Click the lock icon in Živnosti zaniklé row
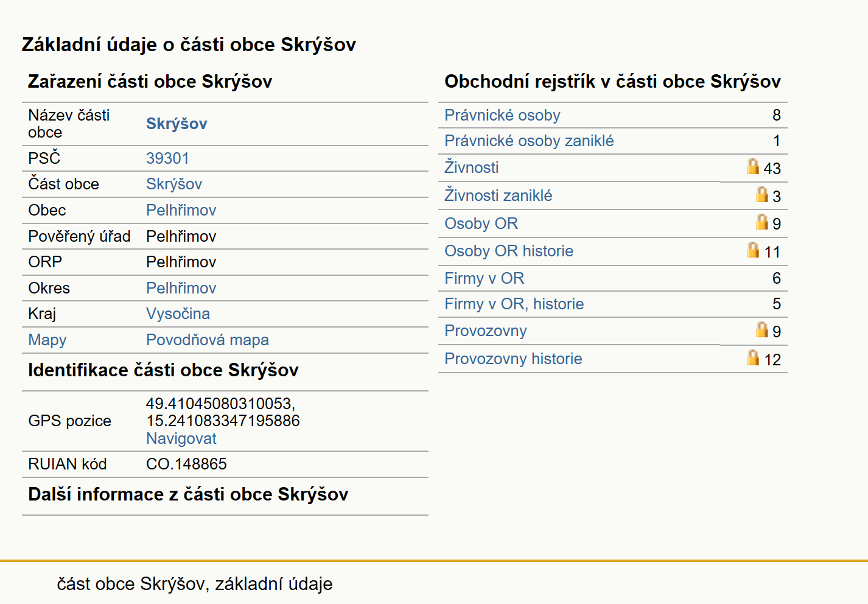The height and width of the screenshot is (604, 868). (x=761, y=194)
